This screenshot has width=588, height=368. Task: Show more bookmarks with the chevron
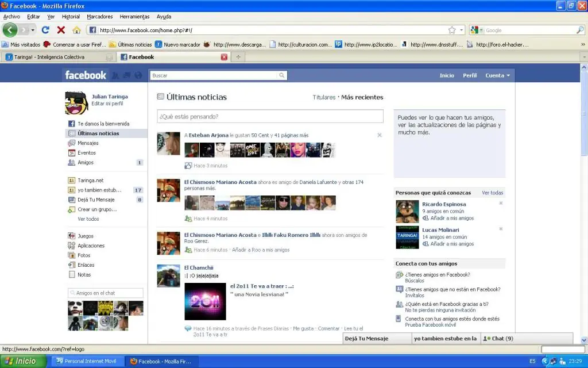[583, 44]
